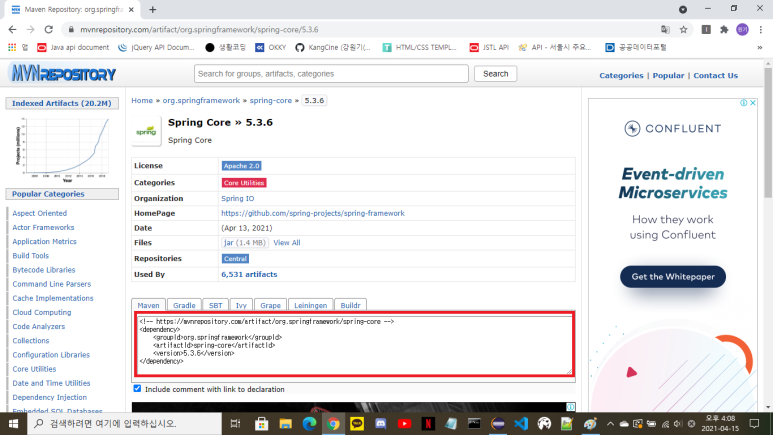Open Discord from the taskbar
Screen dimensions: 773x435
click(x=381, y=424)
